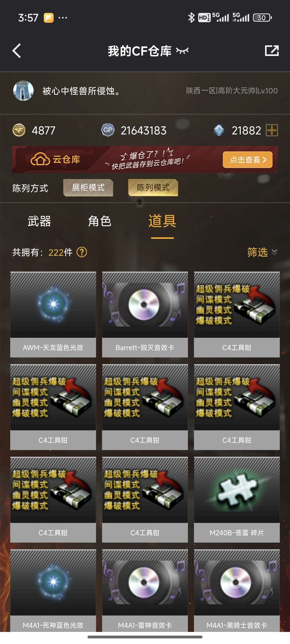This screenshot has width=290, height=644.
Task: Click the 点击查看 button
Action: 248,160
